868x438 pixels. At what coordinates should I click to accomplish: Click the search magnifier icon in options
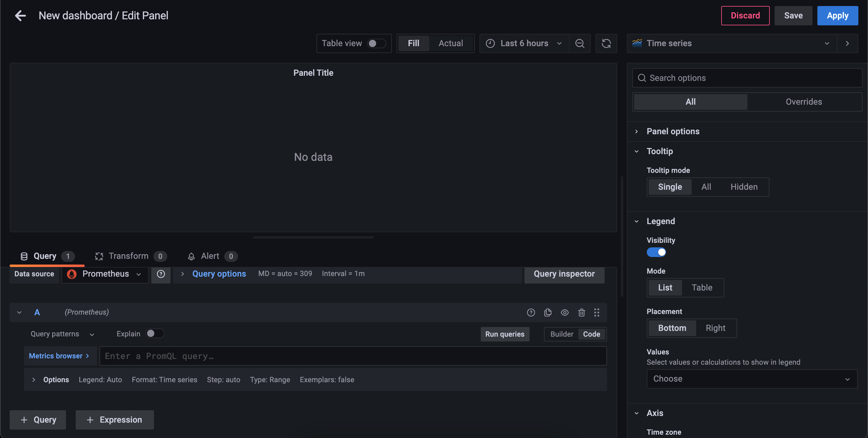click(x=642, y=78)
